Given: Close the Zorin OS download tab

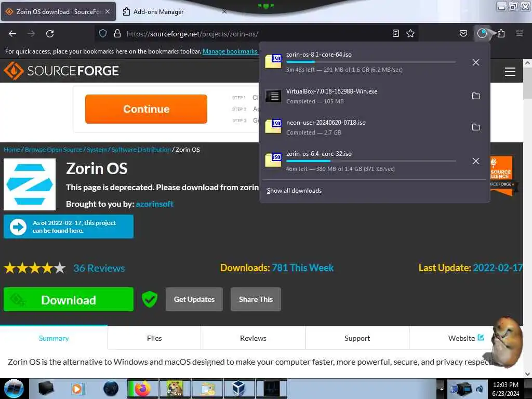Looking at the screenshot, I should (x=108, y=11).
